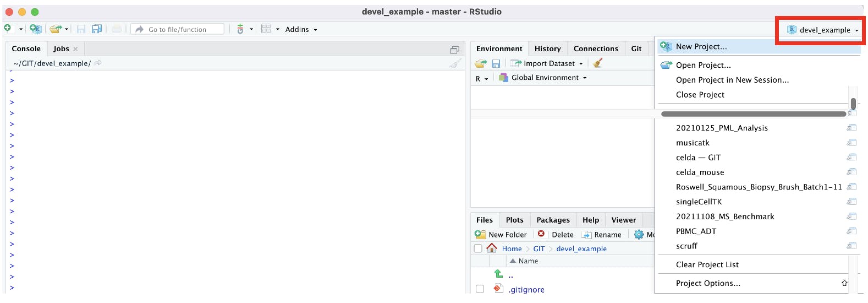This screenshot has height=303, width=868.
Task: Open the Global Environment dropdown
Action: pos(543,78)
